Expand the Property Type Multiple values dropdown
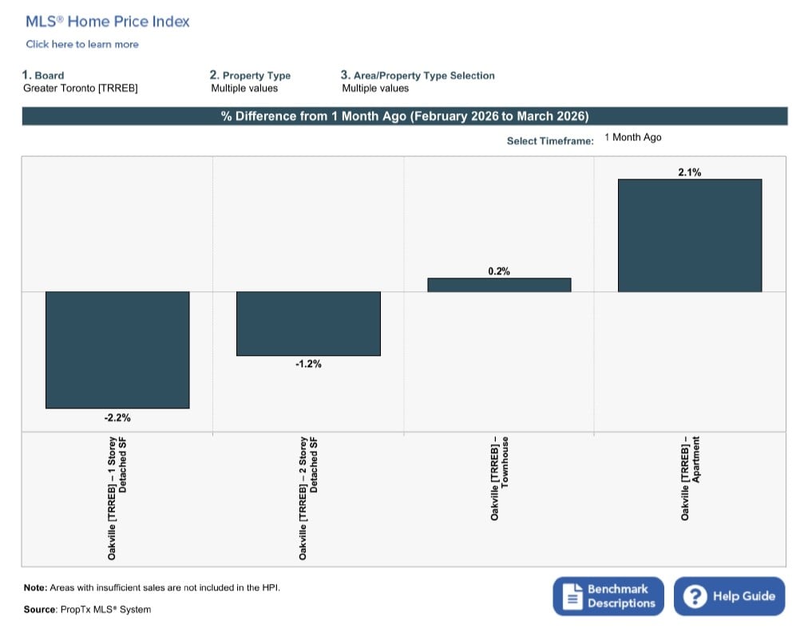 [x=244, y=89]
